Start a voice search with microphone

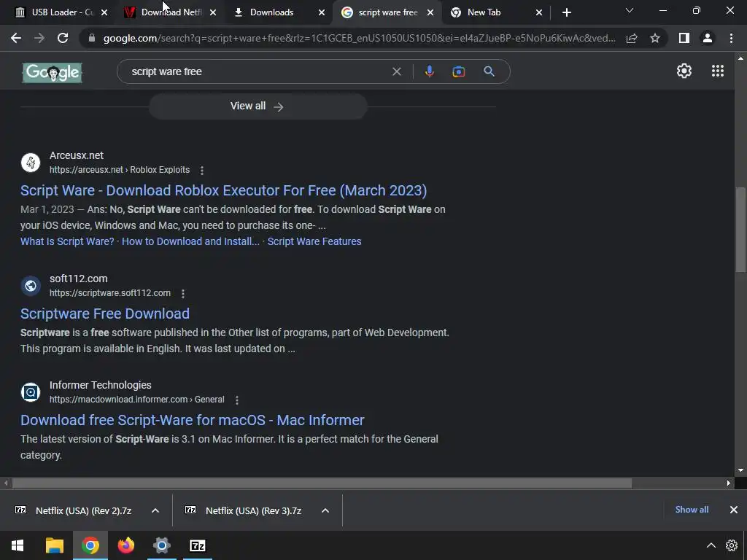pos(429,71)
